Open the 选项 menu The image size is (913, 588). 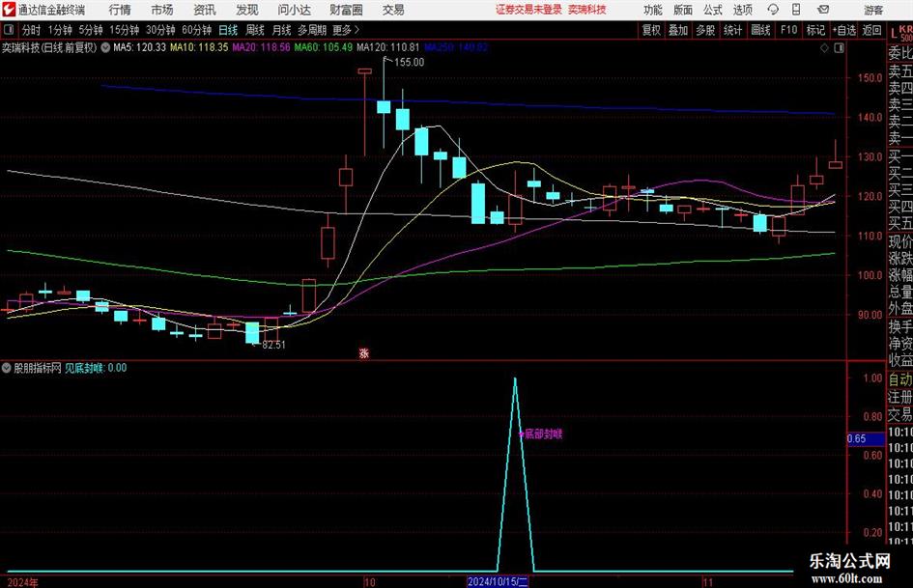(x=742, y=10)
